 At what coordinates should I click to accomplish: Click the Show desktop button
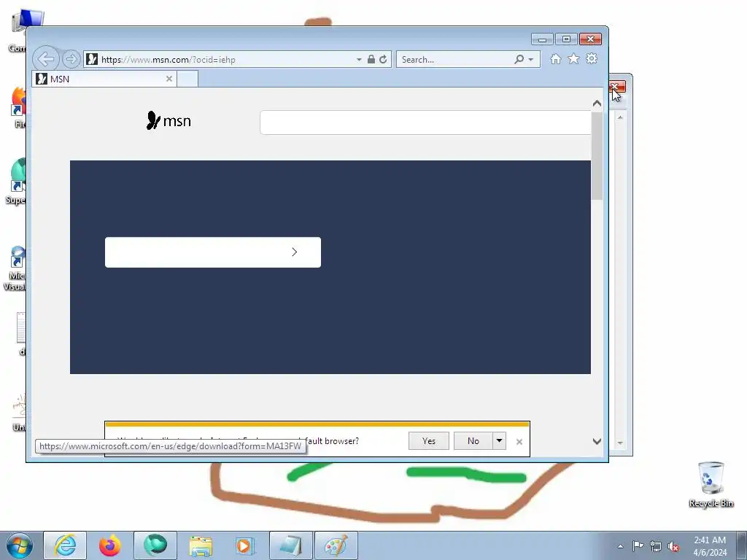[x=742, y=545]
